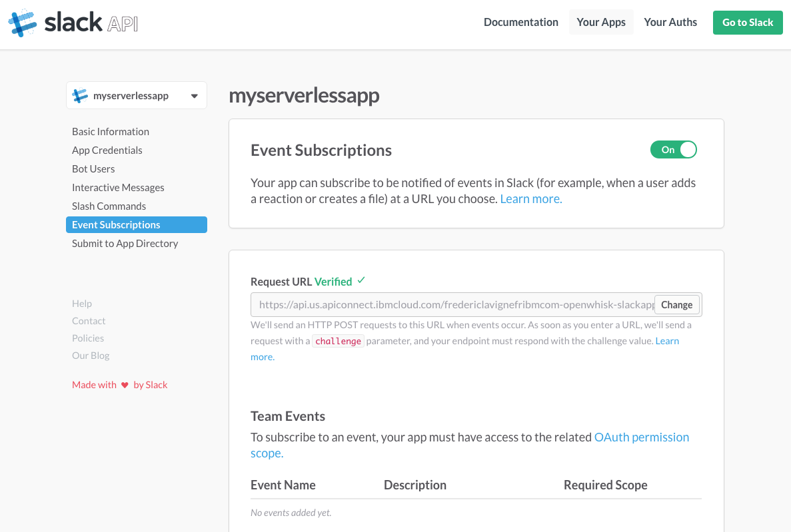Screen dimensions: 791x532
Task: Click the Description column header
Action: point(414,485)
